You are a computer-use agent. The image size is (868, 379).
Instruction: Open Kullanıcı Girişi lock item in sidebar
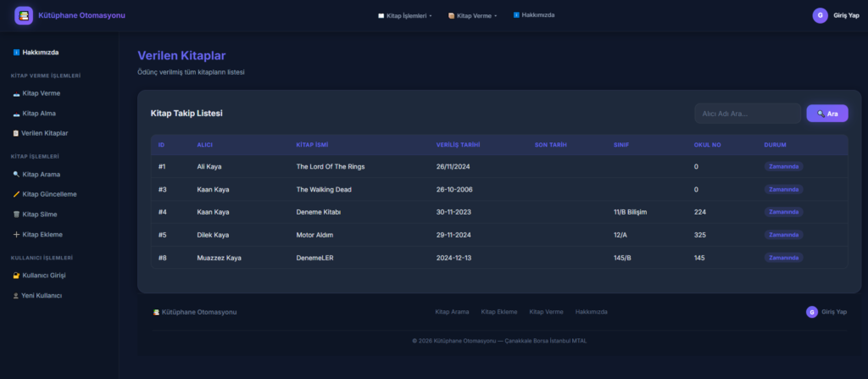pyautogui.click(x=44, y=276)
